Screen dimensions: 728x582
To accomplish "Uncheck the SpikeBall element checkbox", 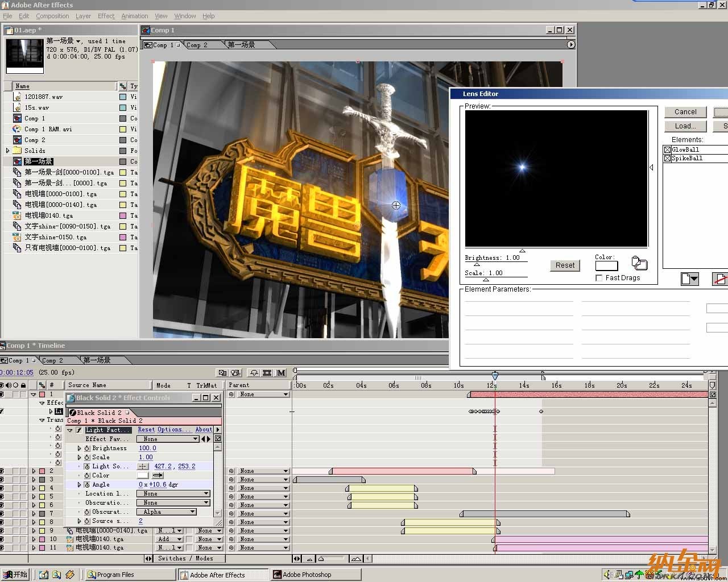I will click(667, 159).
